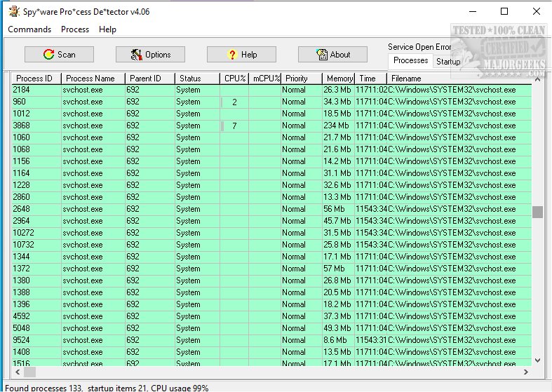This screenshot has height=392, width=552.
Task: Select process row with ID 1380
Action: point(271,281)
